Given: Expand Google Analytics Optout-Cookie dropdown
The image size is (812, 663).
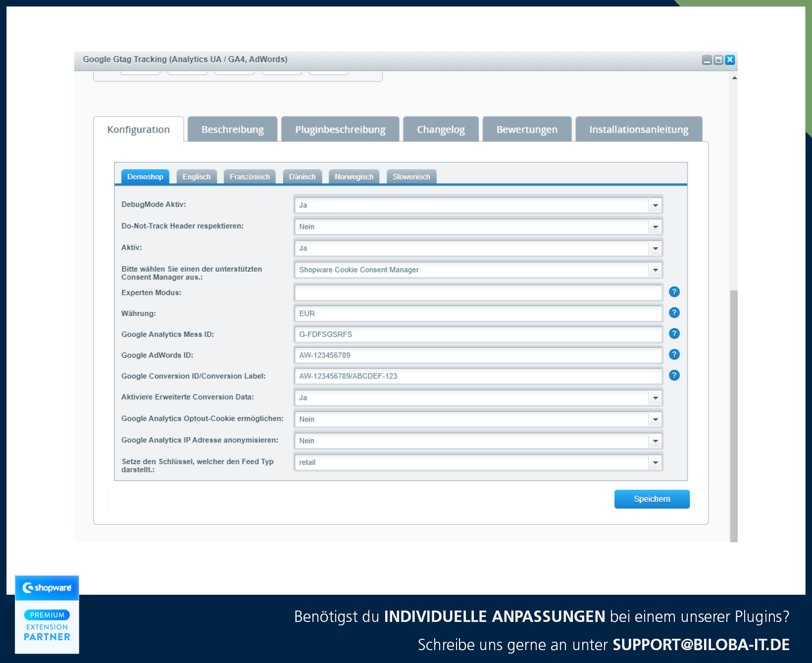Looking at the screenshot, I should pyautogui.click(x=655, y=419).
